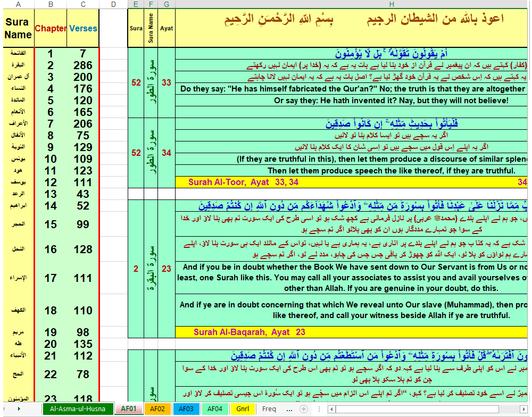Screen dimensions: 532x417
Task: Click the right arrow of the horizontal scrollbar
Action: (525, 409)
